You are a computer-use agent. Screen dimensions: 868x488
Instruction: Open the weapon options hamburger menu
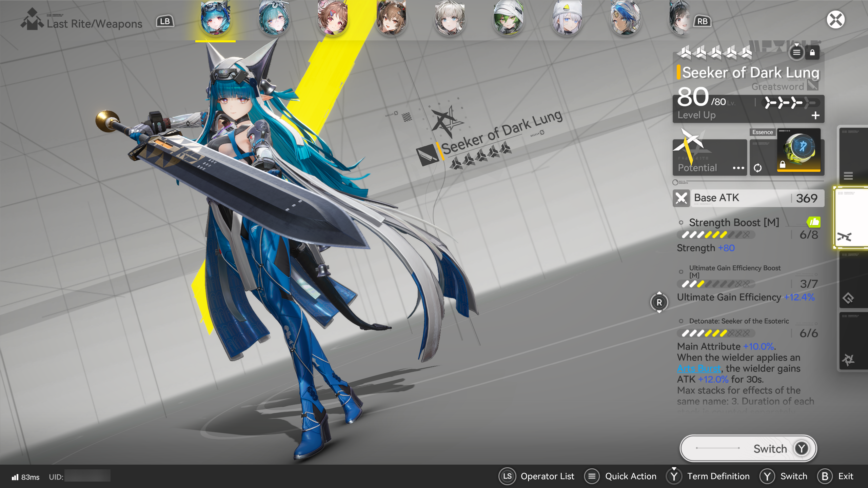pos(796,53)
